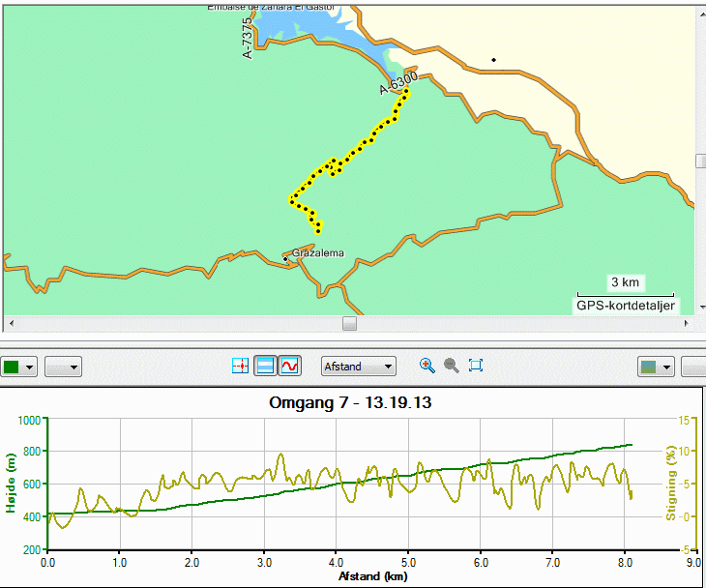This screenshot has width=706, height=588.
Task: Click the map scroll right arrow
Action: (x=687, y=323)
